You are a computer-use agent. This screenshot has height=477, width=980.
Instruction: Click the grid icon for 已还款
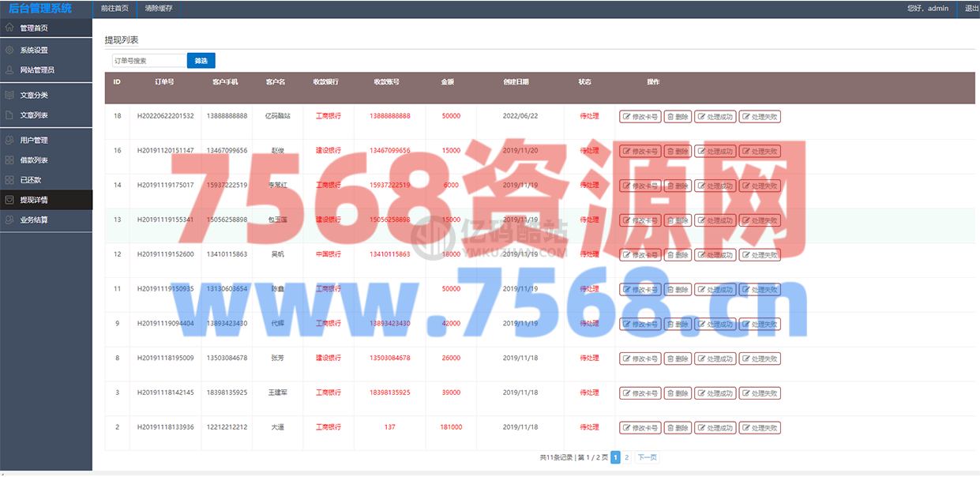(9, 179)
